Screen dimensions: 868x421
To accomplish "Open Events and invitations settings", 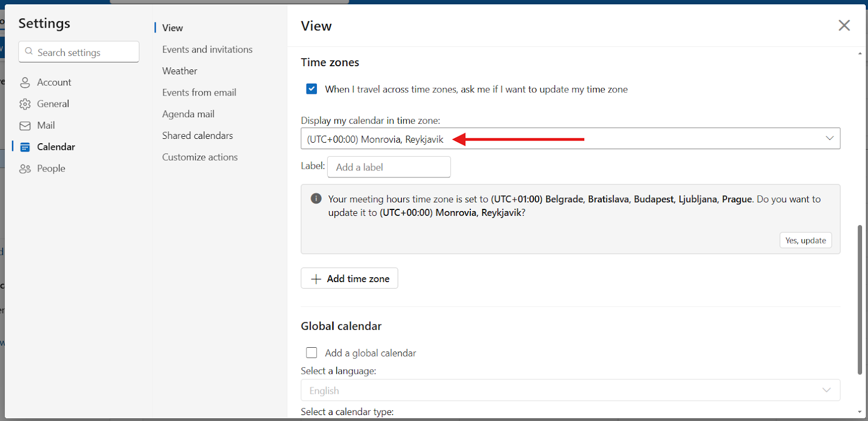I will pyautogui.click(x=207, y=49).
